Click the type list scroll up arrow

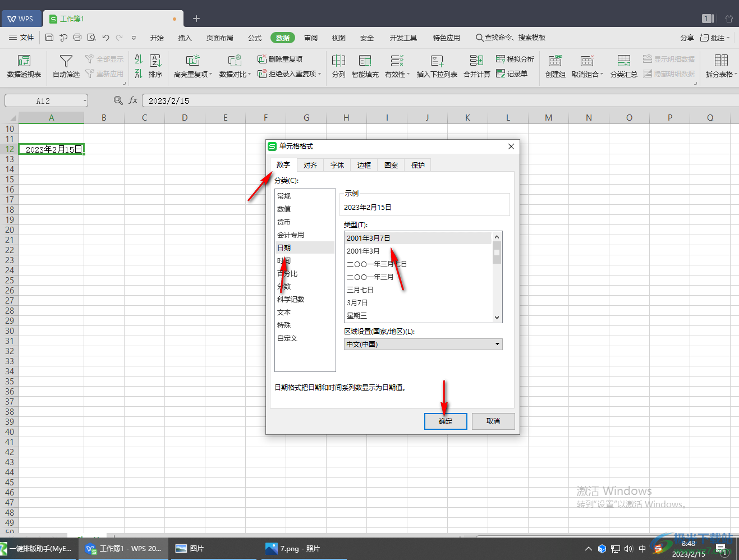pos(497,237)
